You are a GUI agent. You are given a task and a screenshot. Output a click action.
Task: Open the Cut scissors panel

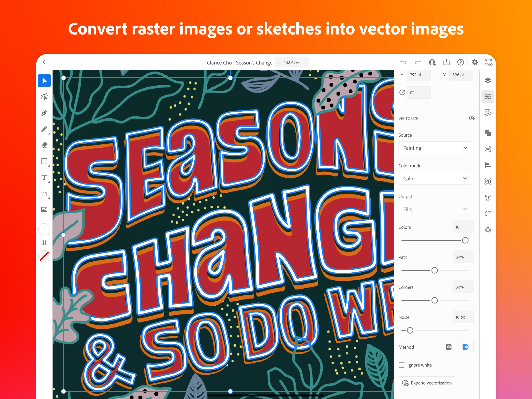point(488,149)
